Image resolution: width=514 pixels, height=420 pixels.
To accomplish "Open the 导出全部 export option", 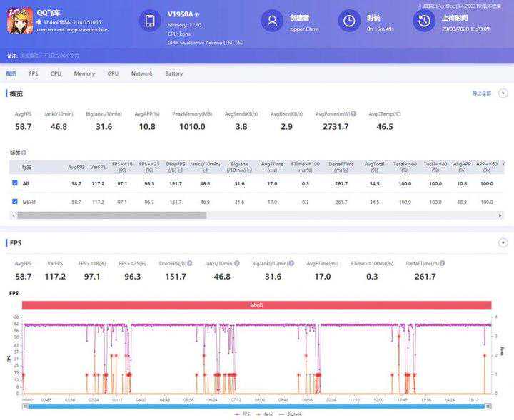I will point(481,93).
